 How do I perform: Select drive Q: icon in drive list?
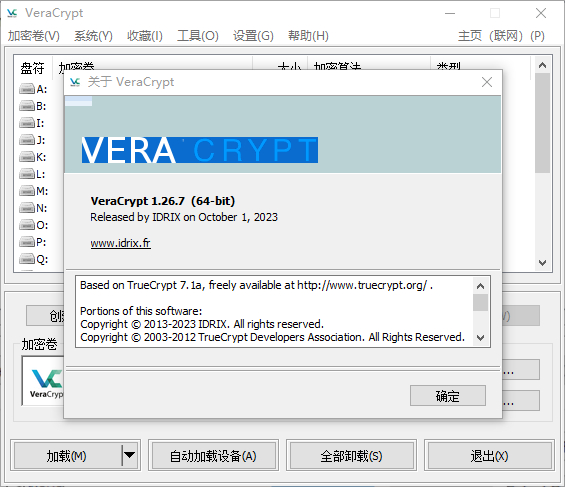point(27,259)
